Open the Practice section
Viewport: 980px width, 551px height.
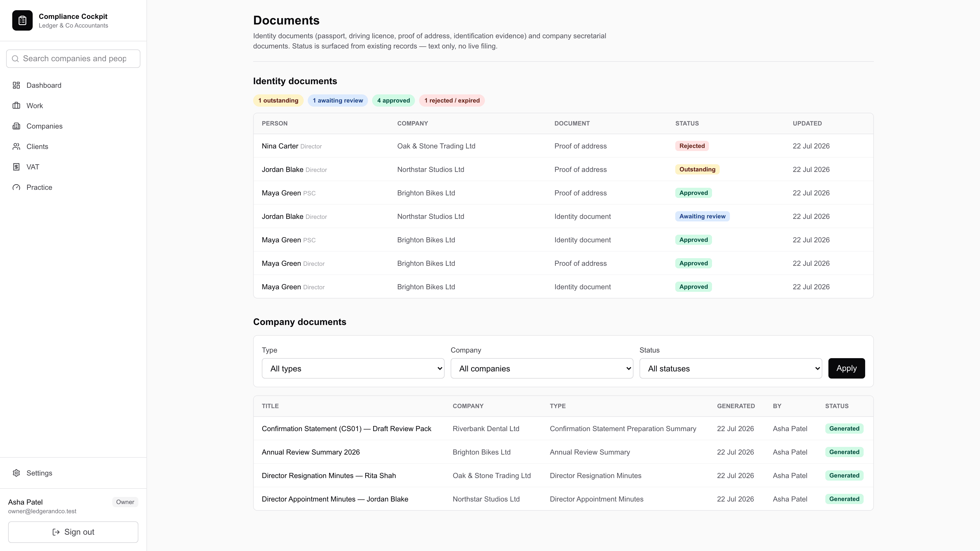point(73,187)
